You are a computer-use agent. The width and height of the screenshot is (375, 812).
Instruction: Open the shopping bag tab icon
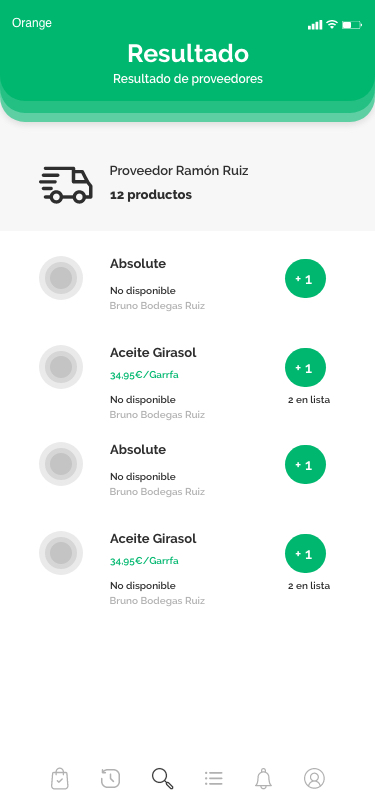pos(60,778)
